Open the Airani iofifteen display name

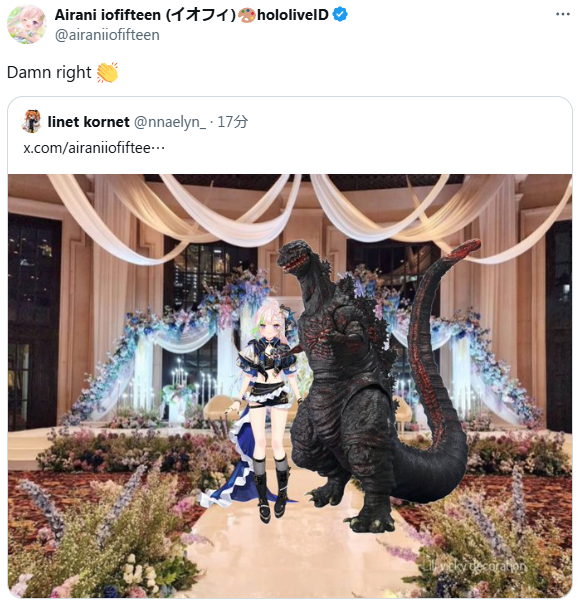pos(145,15)
